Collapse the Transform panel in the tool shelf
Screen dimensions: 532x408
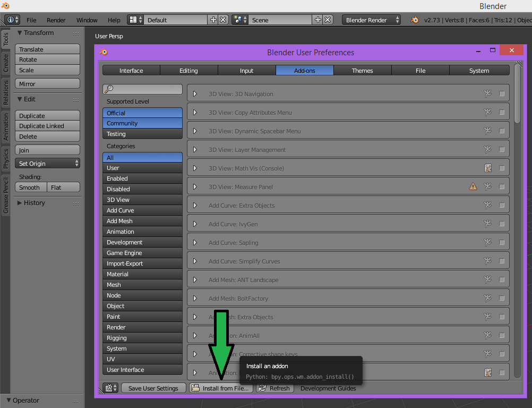pyautogui.click(x=20, y=32)
